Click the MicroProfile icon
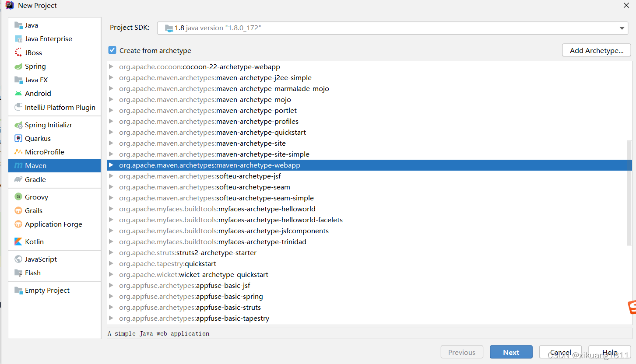The image size is (636, 364). (x=18, y=152)
